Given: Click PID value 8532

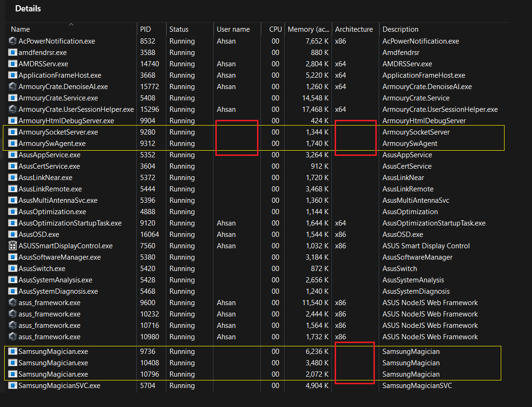Looking at the screenshot, I should (x=148, y=41).
